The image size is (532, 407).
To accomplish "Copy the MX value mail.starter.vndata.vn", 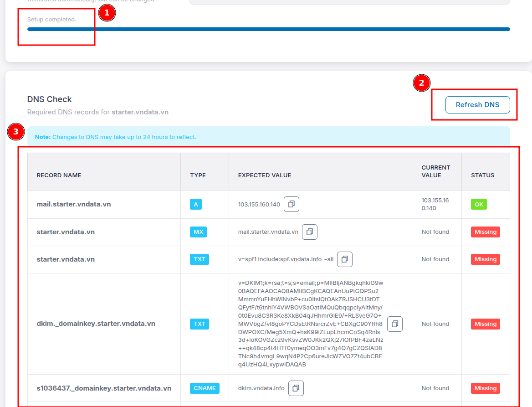I will coord(309,232).
